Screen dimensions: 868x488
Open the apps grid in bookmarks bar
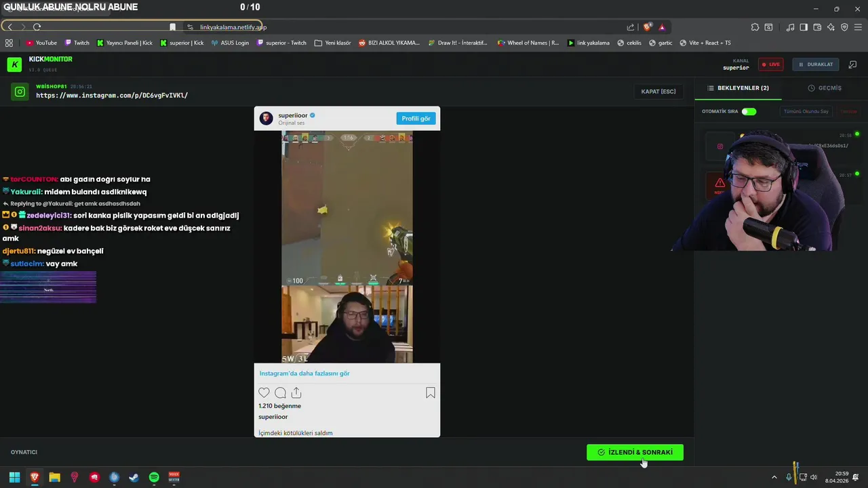point(9,43)
